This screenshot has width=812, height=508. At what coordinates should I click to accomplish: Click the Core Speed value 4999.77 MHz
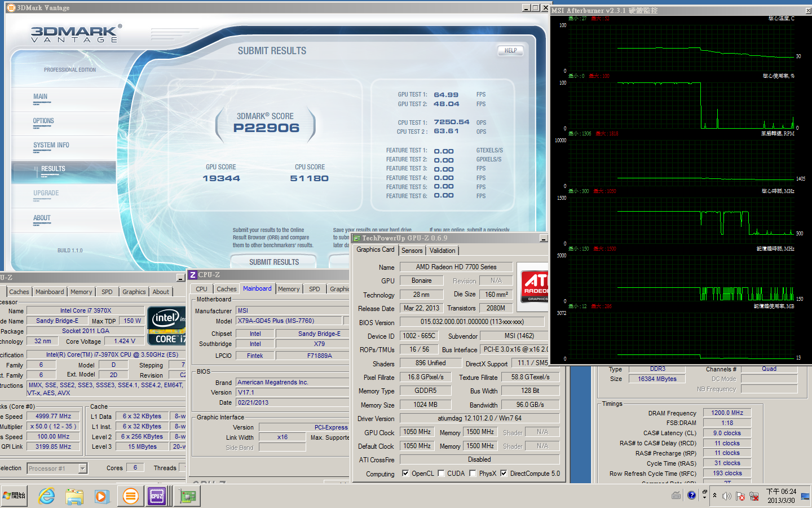point(54,416)
